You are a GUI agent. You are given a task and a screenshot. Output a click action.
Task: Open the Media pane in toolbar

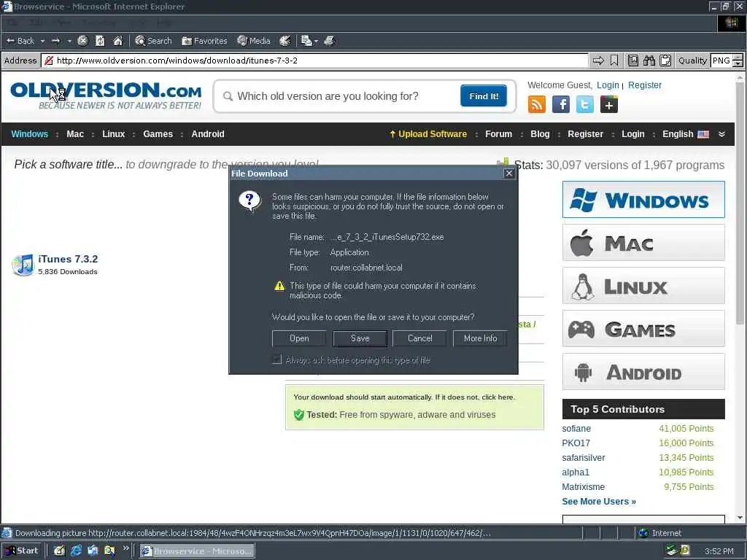click(254, 41)
